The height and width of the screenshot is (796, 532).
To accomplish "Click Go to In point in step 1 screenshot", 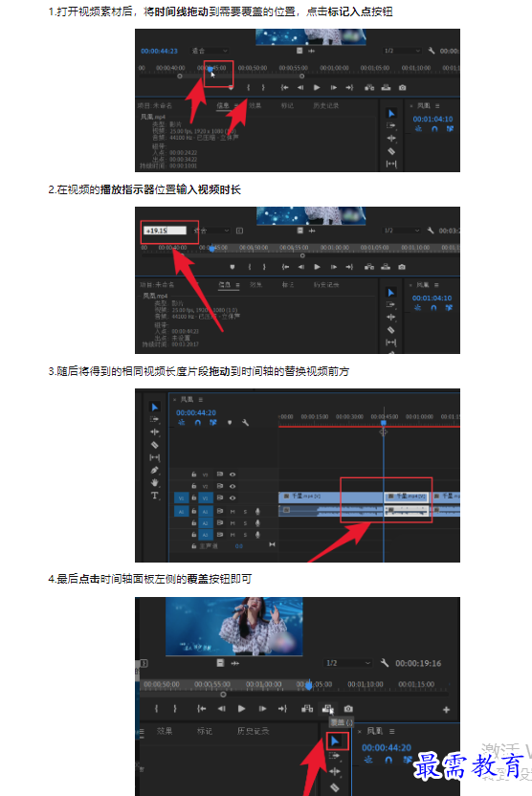I will 285,87.
